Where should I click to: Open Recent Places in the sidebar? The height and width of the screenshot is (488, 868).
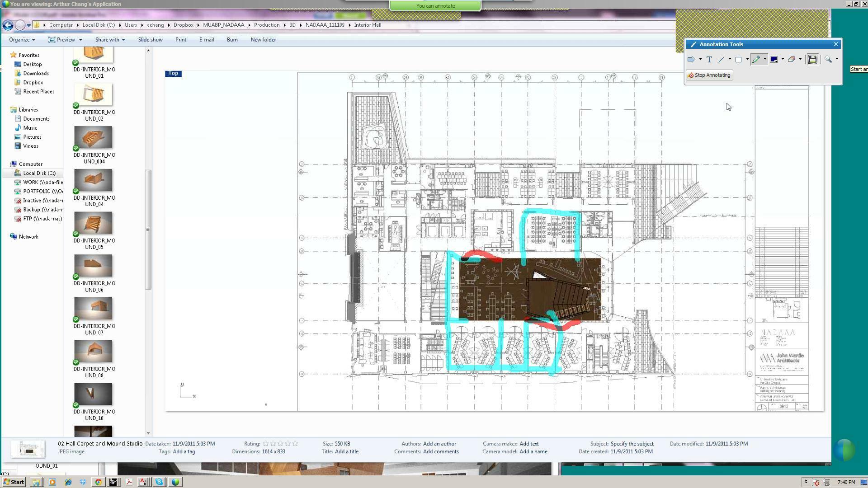(x=38, y=91)
